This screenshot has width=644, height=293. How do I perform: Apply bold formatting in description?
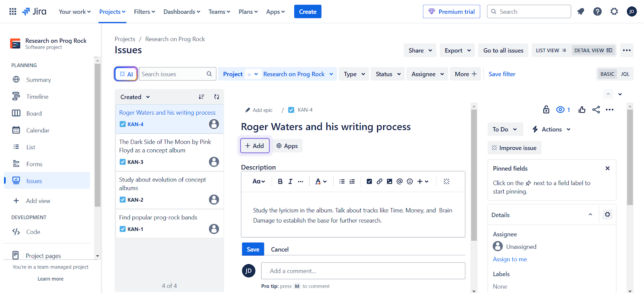pyautogui.click(x=280, y=182)
